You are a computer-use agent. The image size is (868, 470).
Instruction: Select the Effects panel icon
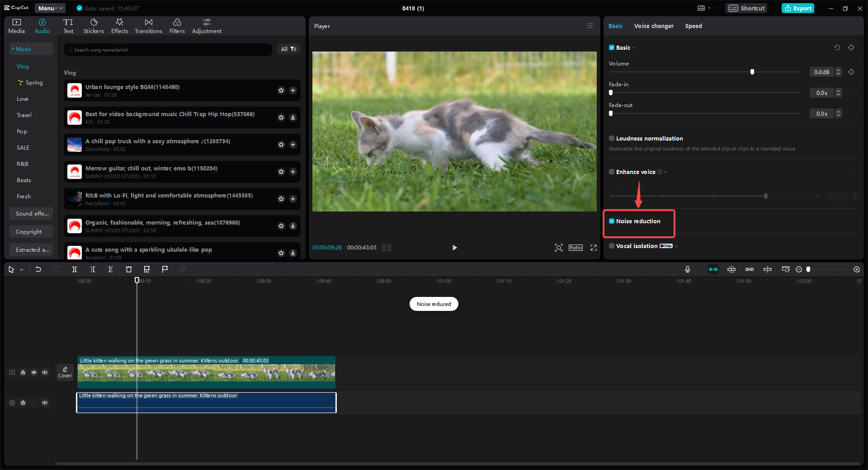(119, 25)
